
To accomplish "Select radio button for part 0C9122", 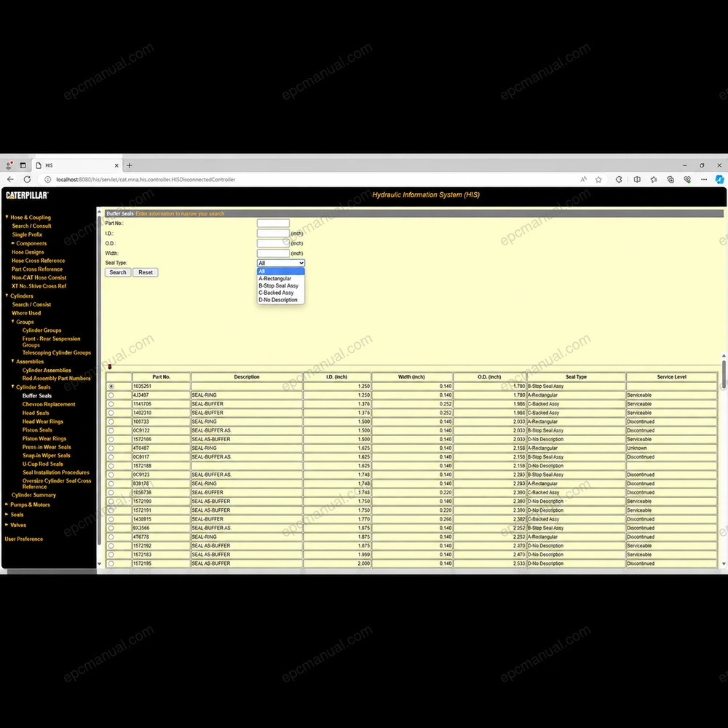I will click(x=111, y=430).
